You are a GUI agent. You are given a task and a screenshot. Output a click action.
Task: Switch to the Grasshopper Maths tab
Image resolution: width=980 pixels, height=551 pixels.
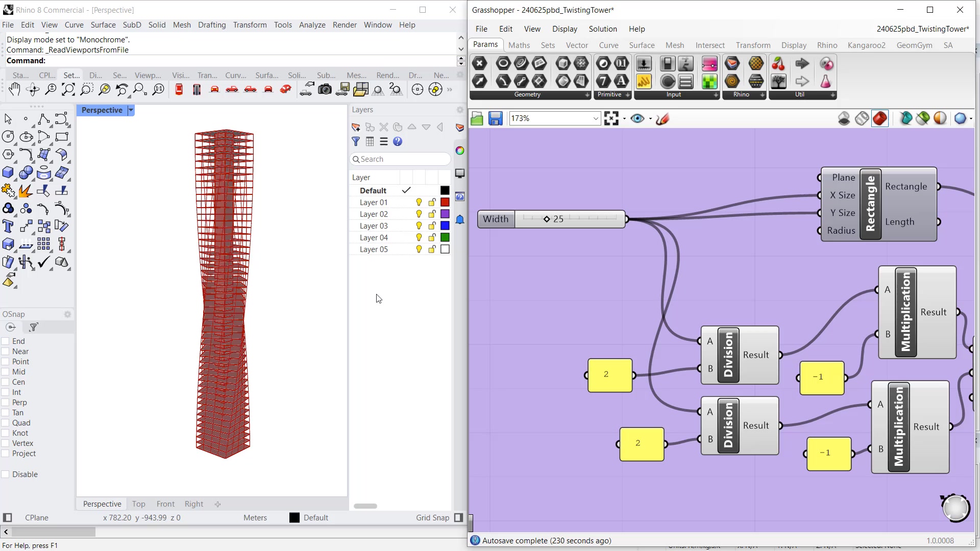pos(519,45)
